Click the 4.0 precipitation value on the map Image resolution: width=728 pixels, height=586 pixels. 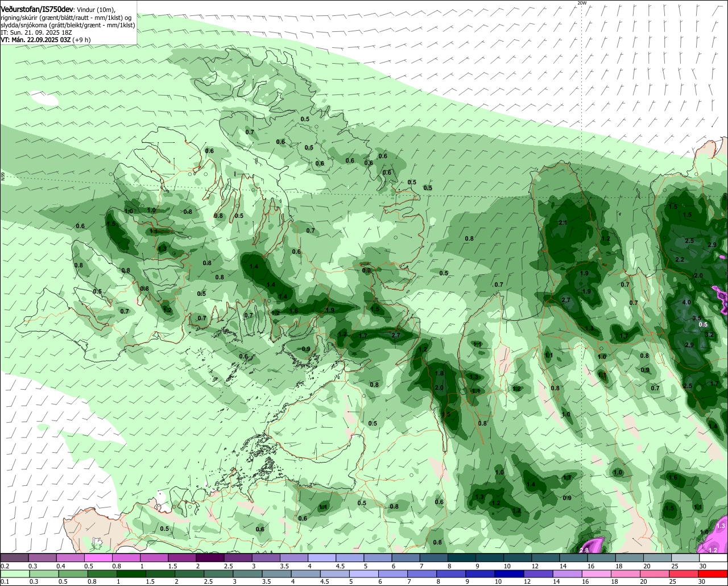(686, 303)
